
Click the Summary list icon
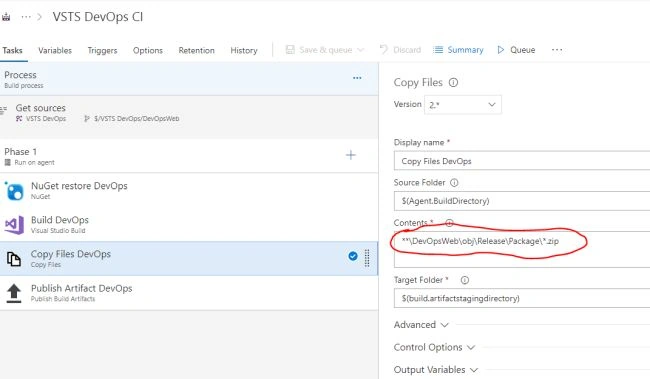[438, 50]
